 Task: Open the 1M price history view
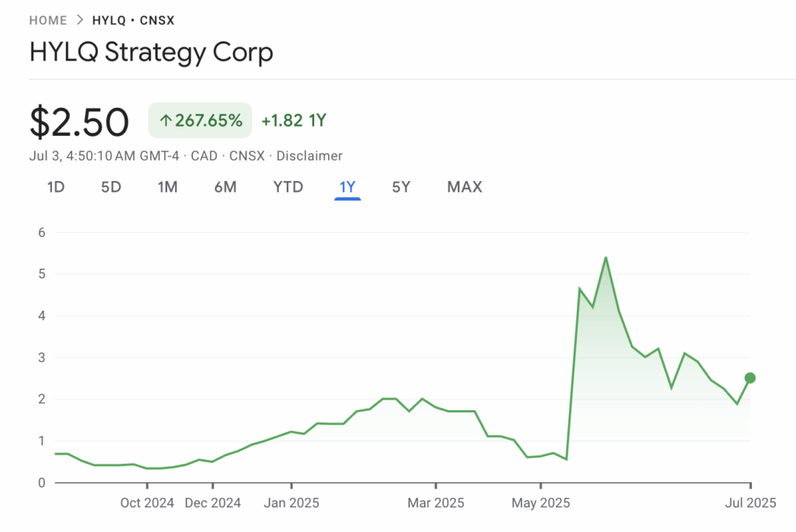(x=167, y=187)
